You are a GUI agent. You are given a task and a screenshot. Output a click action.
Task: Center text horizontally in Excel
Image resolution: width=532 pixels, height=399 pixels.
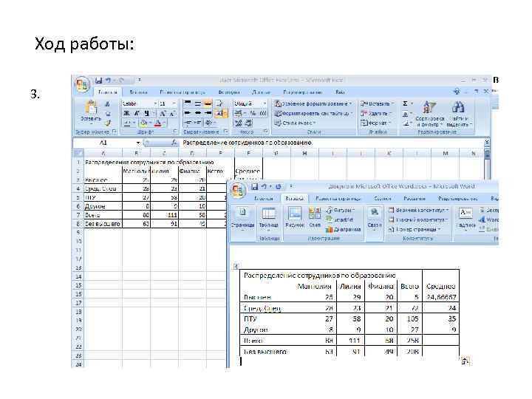[198, 113]
